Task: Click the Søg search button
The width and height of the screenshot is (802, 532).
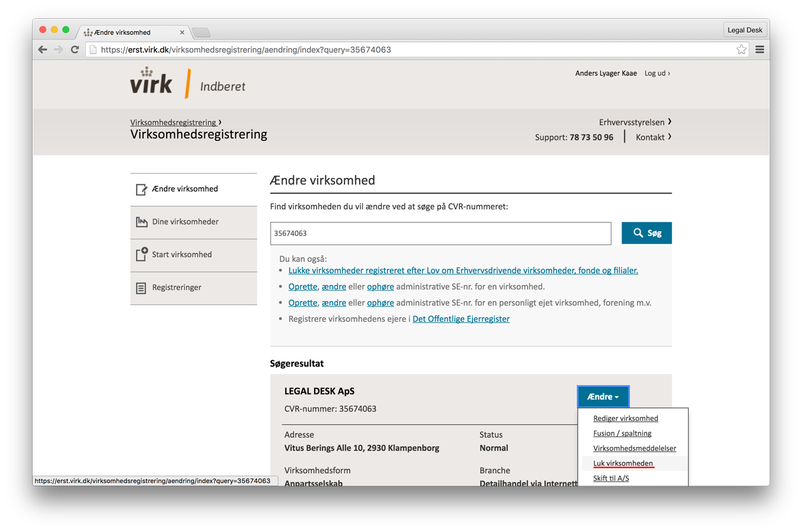Action: coord(647,233)
